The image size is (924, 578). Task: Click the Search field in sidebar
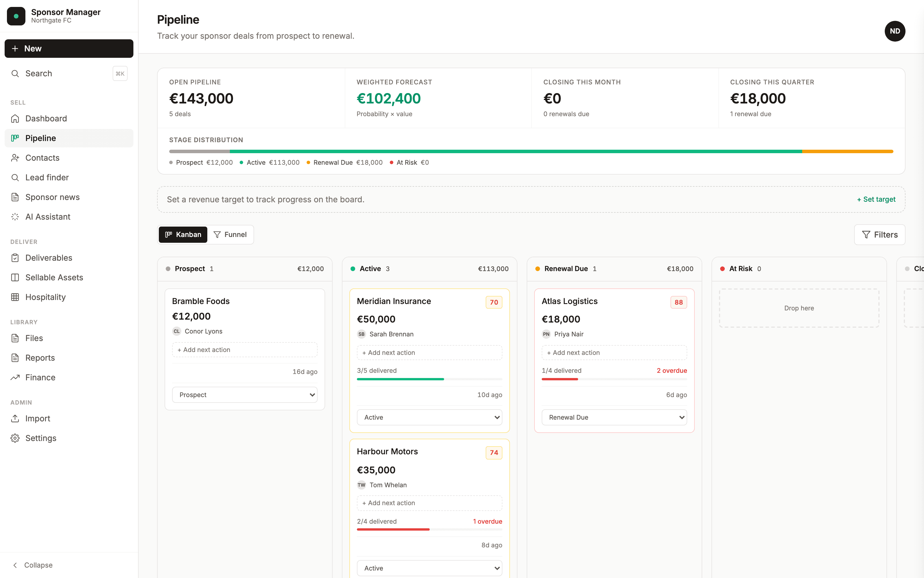[x=69, y=73]
